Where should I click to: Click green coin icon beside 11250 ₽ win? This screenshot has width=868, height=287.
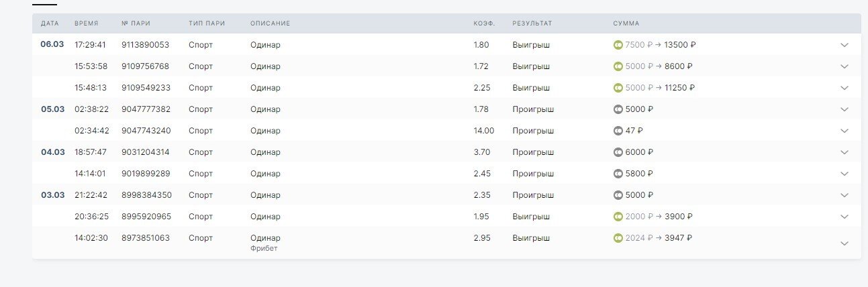point(618,88)
